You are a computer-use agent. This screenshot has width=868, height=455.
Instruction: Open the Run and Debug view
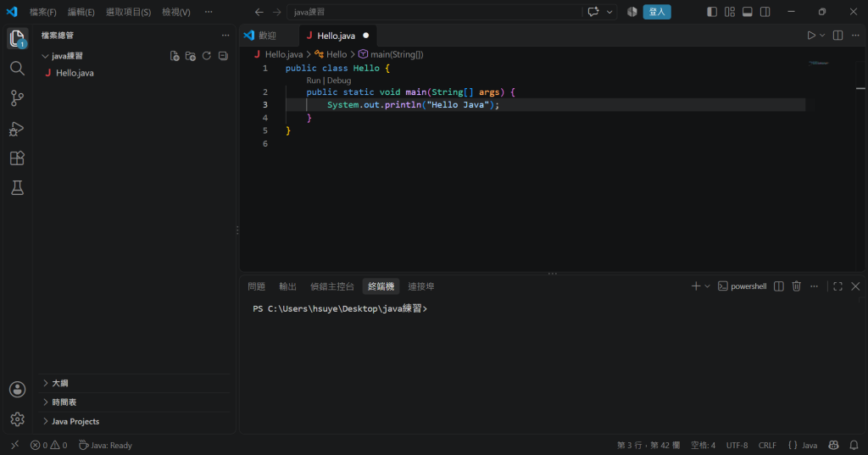click(17, 129)
